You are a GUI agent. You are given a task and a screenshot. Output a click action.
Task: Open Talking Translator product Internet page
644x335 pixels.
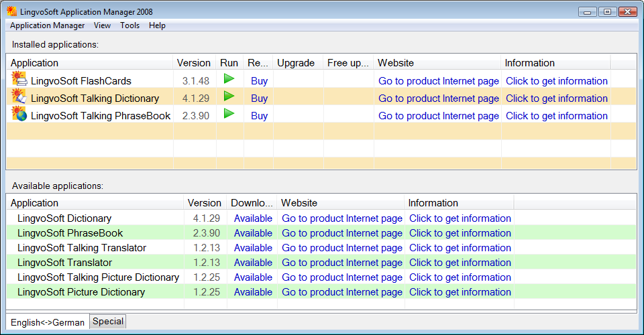click(341, 248)
